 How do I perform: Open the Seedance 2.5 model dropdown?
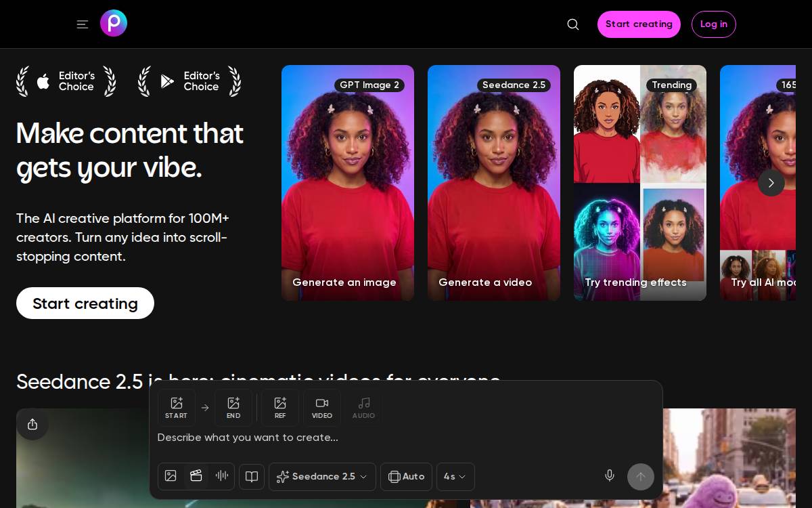click(322, 477)
